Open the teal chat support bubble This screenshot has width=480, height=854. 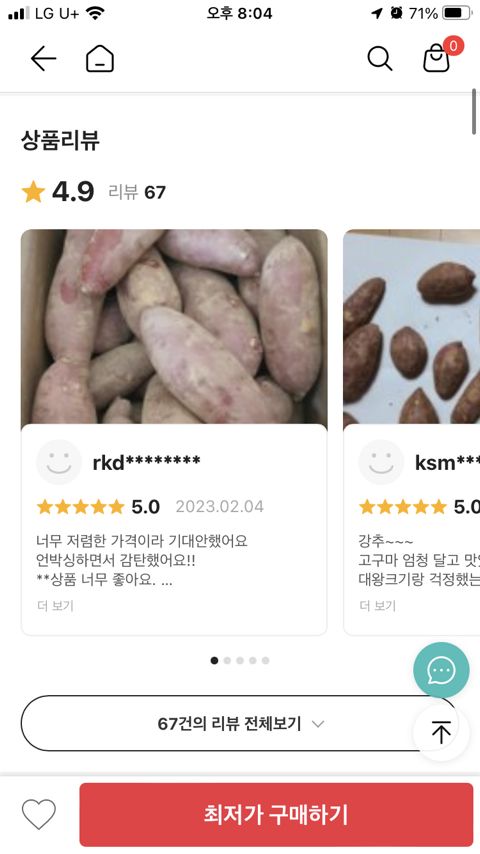tap(441, 670)
